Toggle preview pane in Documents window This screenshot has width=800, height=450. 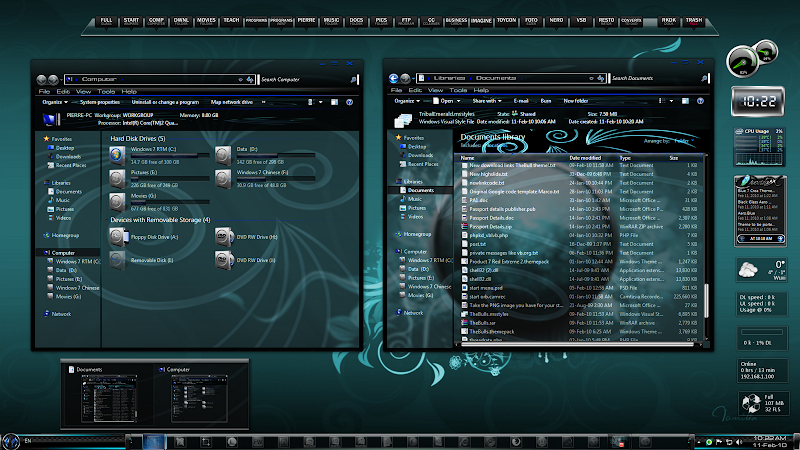[x=685, y=101]
